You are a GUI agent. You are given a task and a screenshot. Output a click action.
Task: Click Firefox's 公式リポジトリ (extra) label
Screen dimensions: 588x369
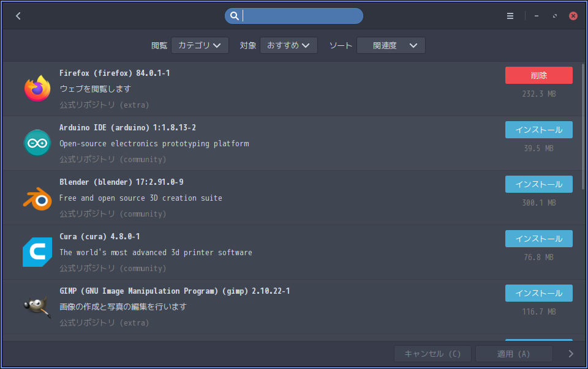pyautogui.click(x=104, y=105)
